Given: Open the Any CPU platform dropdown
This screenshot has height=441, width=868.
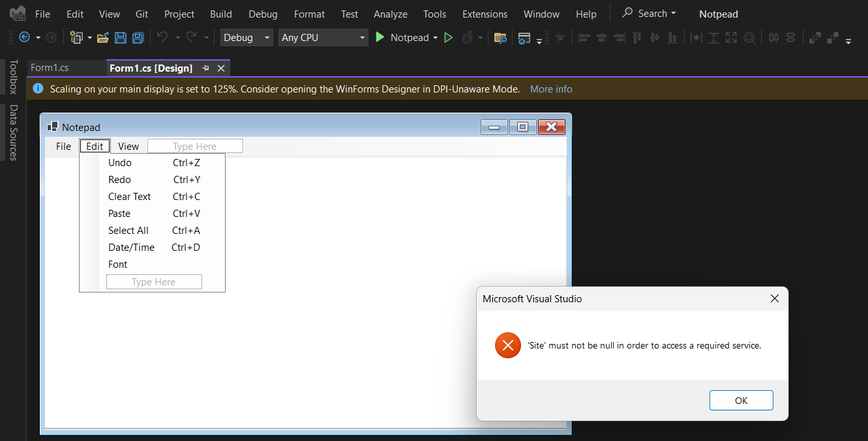Looking at the screenshot, I should [323, 38].
